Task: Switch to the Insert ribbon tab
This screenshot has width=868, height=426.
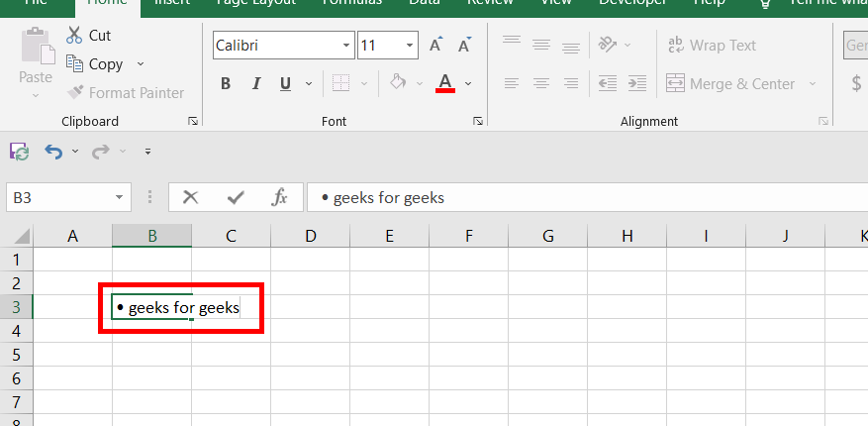Action: [173, 4]
